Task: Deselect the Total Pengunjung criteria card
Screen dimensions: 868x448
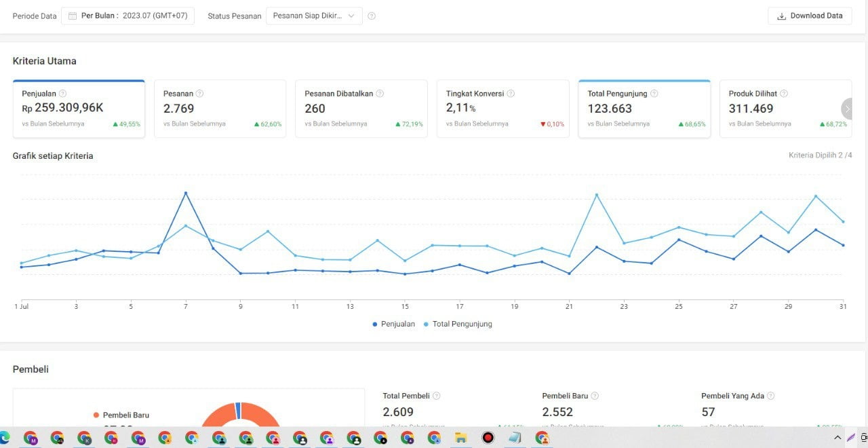Action: point(644,109)
